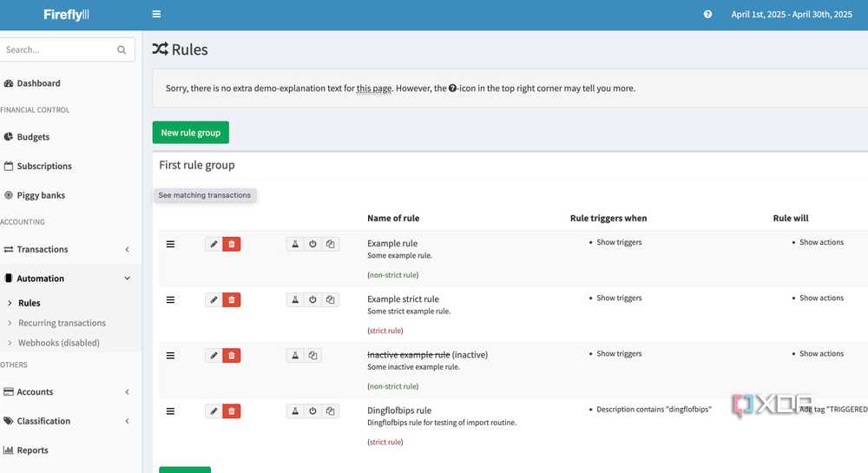The width and height of the screenshot is (868, 473).
Task: Delete Example strict rule with trash icon
Action: [x=232, y=299]
